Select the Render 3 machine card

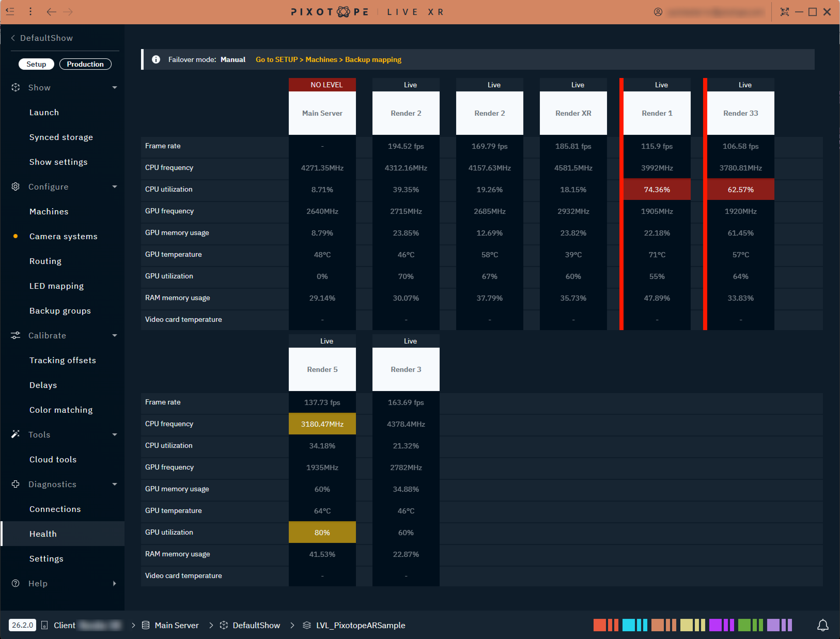[406, 369]
